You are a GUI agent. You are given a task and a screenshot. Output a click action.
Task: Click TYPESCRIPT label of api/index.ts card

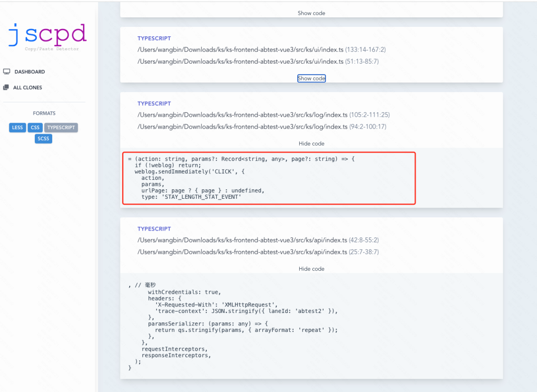tap(154, 229)
